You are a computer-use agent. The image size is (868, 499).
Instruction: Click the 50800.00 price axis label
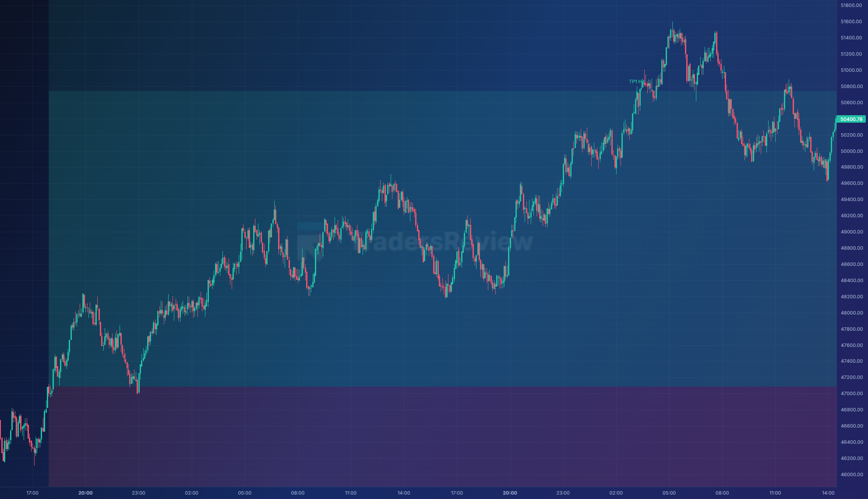(x=851, y=86)
